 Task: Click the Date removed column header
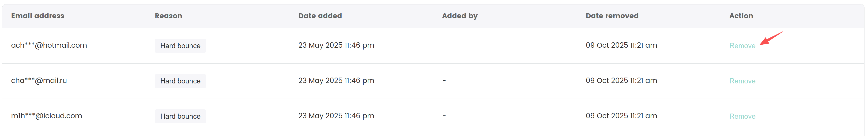click(611, 16)
